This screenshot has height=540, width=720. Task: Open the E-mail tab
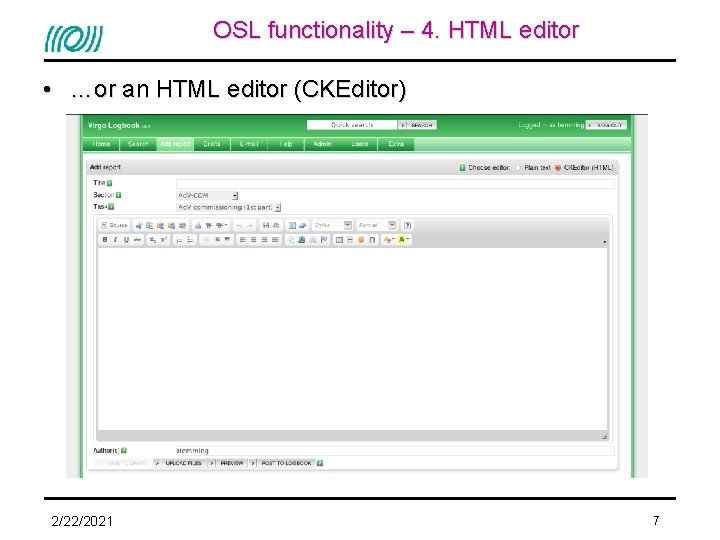[x=249, y=144]
